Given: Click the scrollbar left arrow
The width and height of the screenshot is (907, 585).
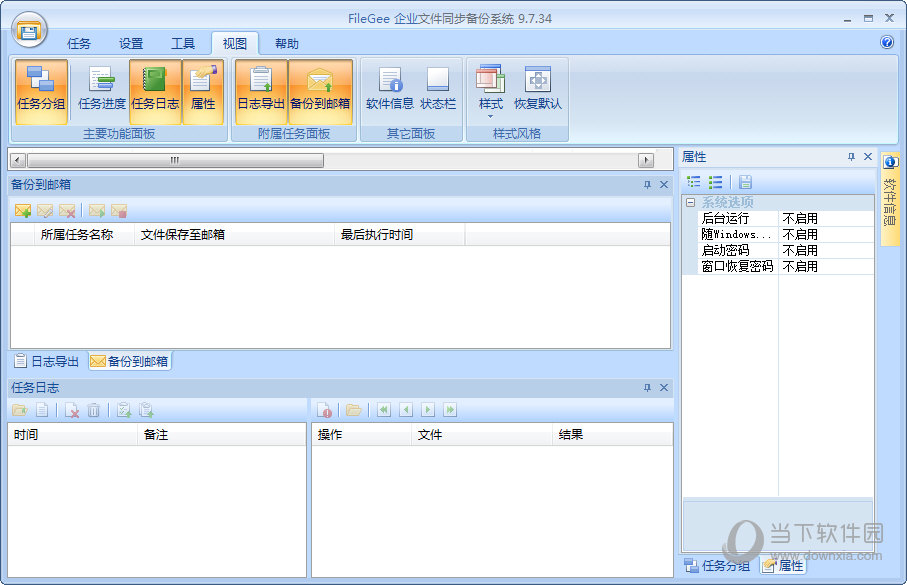Looking at the screenshot, I should pyautogui.click(x=18, y=160).
